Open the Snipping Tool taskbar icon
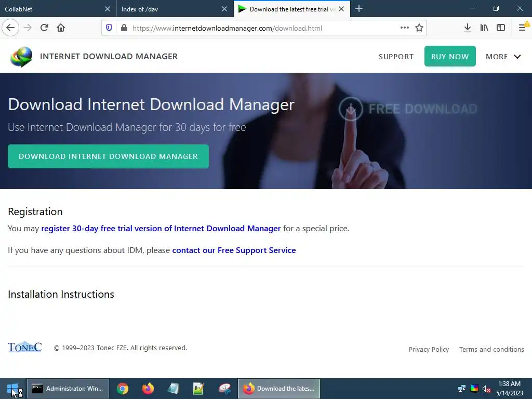The height and width of the screenshot is (399, 532). pos(224,389)
